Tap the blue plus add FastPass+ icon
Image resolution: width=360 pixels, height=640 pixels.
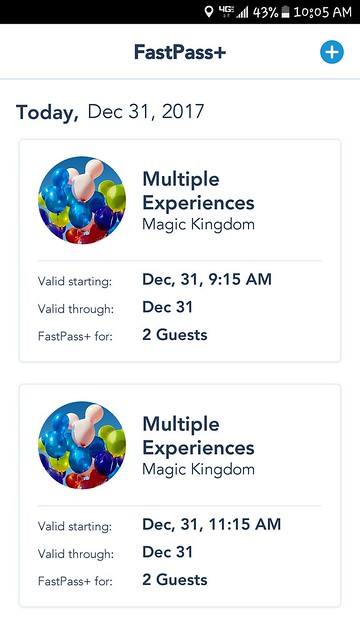(331, 52)
